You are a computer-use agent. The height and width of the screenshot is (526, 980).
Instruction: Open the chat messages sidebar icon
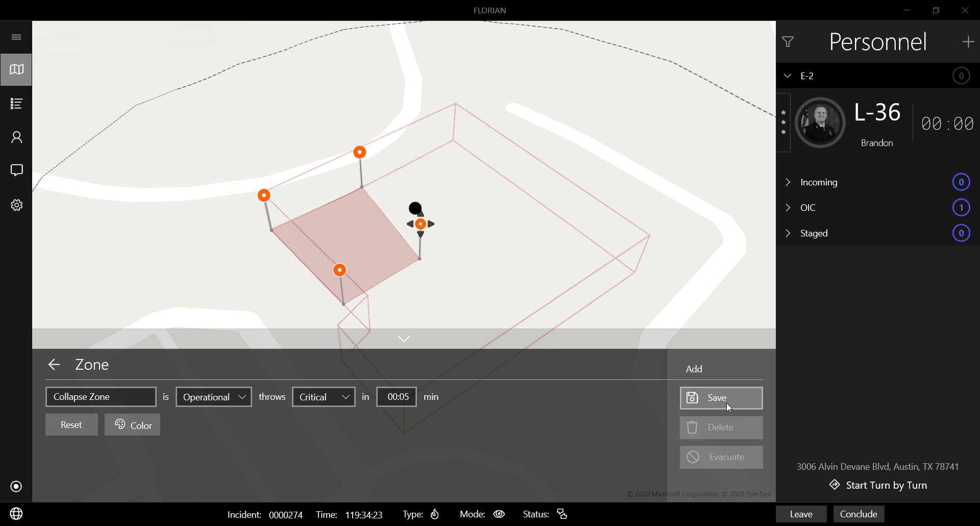click(x=16, y=170)
